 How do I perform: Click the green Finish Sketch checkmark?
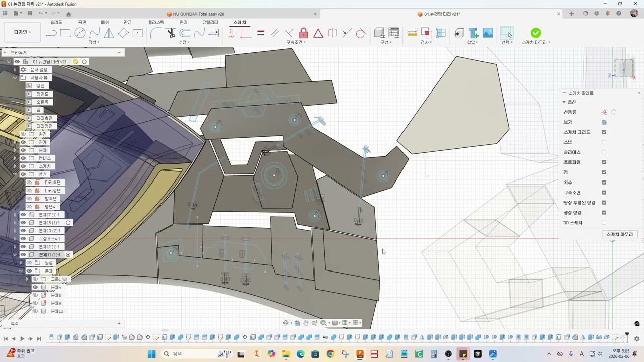coord(536,33)
